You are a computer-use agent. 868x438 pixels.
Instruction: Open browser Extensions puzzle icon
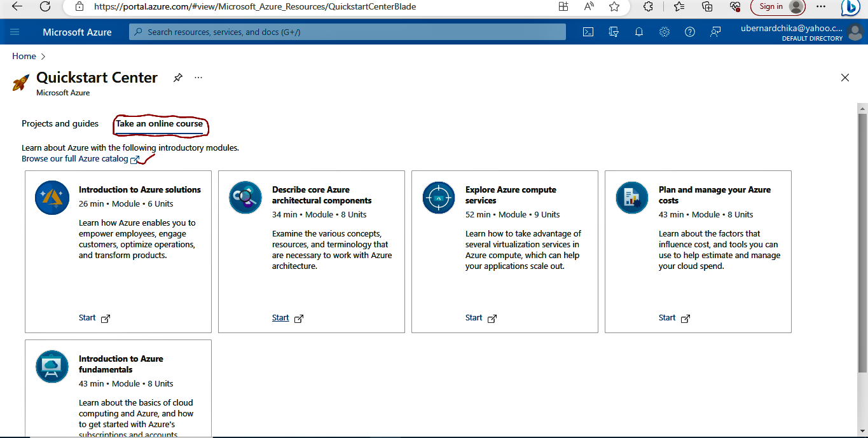649,6
